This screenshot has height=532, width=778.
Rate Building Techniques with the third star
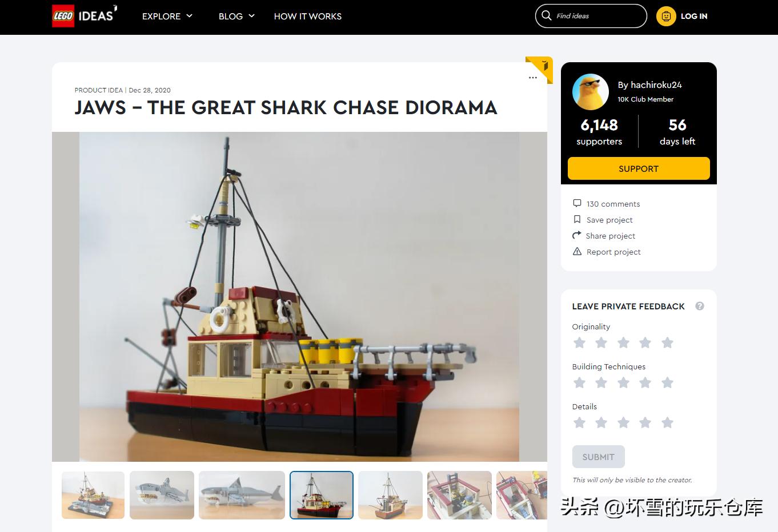pyautogui.click(x=623, y=382)
